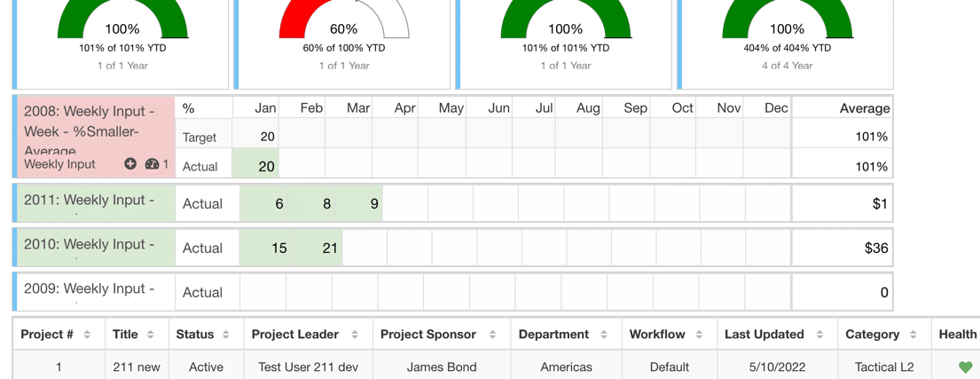Click the red 60% gauge chart
The height and width of the screenshot is (379, 980).
[x=343, y=23]
